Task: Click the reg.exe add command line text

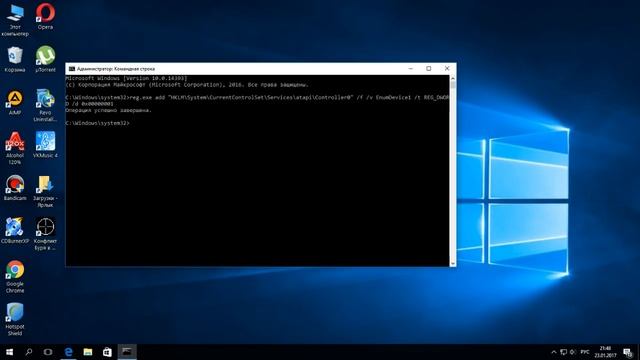Action: pos(257,101)
